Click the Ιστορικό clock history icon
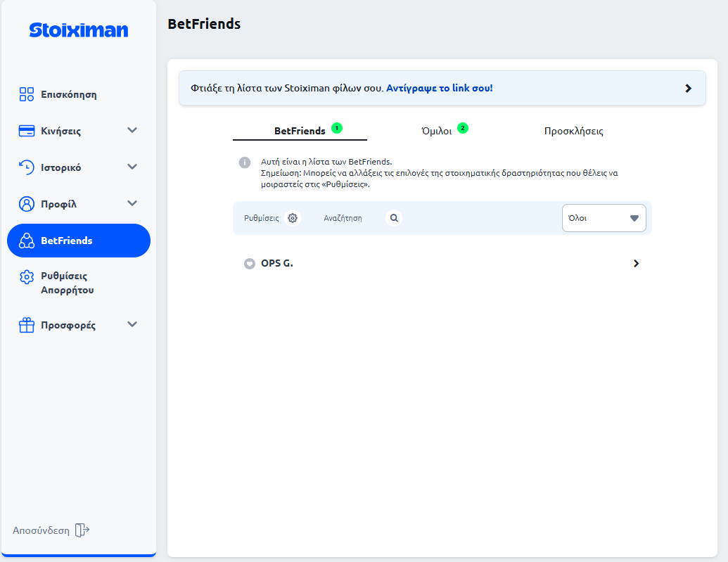 click(x=27, y=167)
